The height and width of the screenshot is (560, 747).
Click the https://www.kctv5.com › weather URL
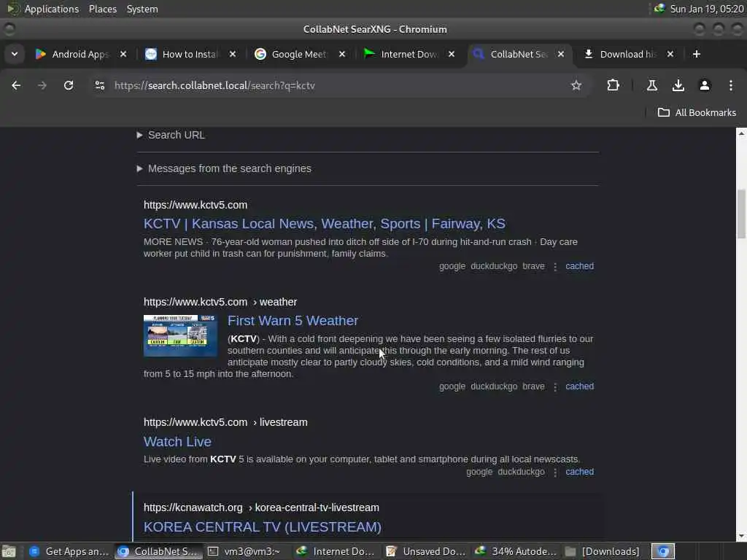coord(220,302)
